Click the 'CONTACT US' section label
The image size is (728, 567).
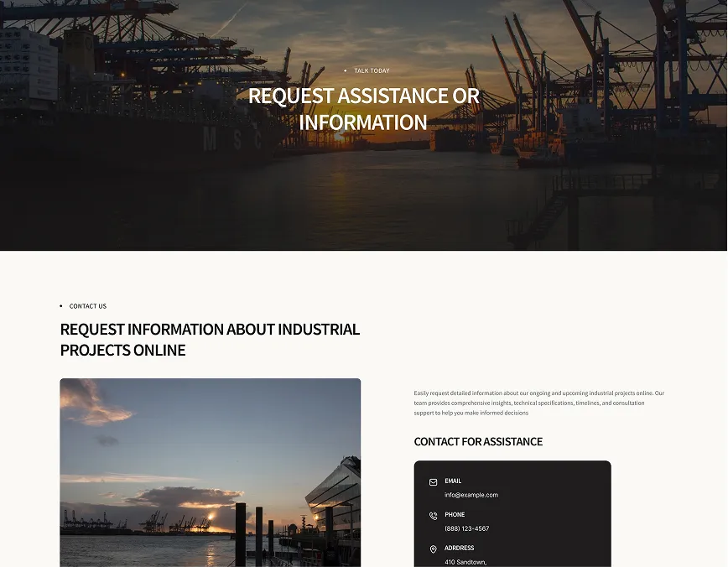pos(88,306)
